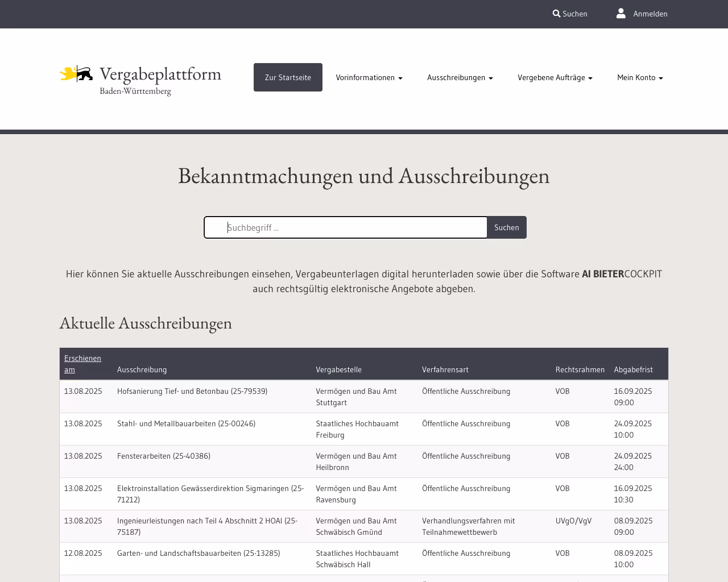Click Suchen in the top dark bar
Viewport: 728px width, 582px height.
(x=574, y=13)
